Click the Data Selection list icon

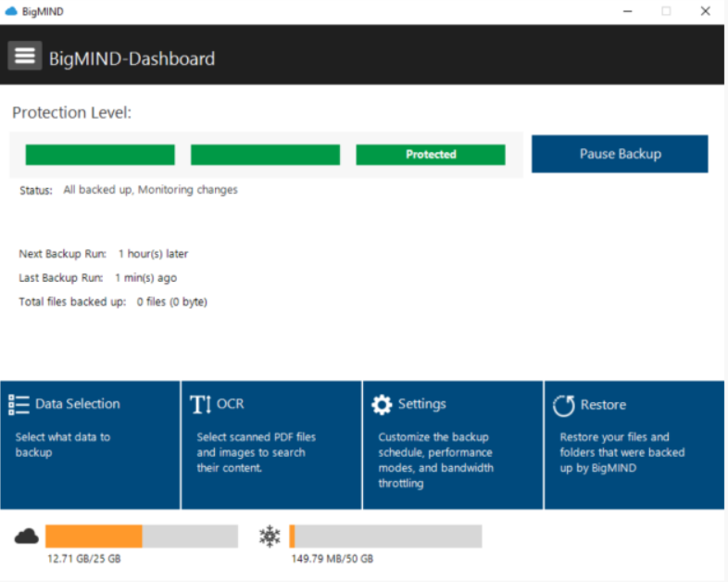coord(19,405)
